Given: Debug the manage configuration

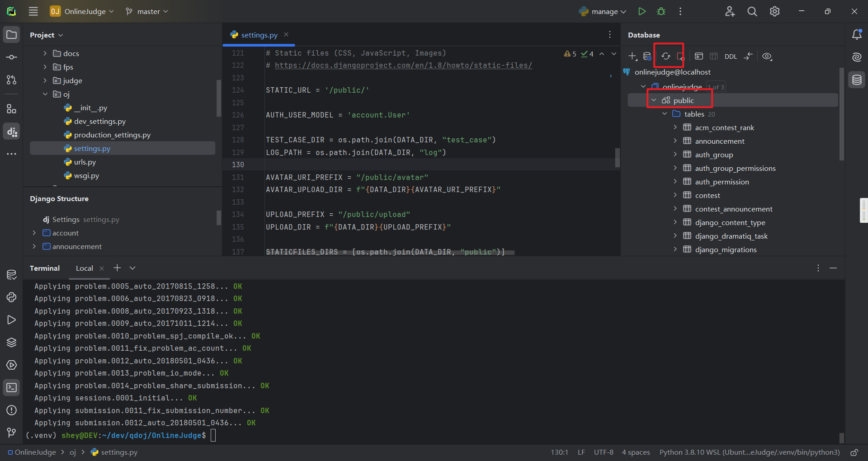Looking at the screenshot, I should click(x=661, y=11).
